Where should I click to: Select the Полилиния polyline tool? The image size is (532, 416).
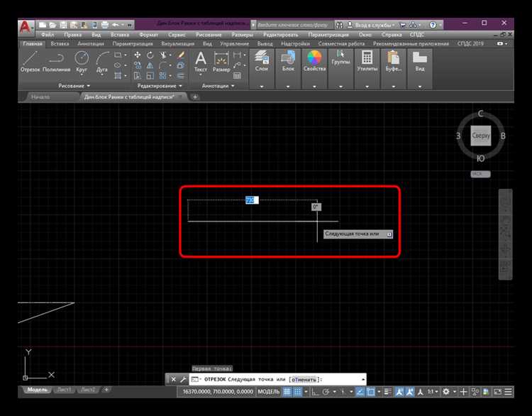coord(57,61)
